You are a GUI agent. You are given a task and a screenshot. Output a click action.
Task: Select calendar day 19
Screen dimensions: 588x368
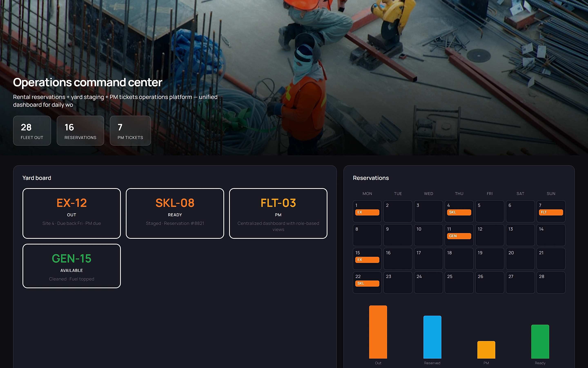coord(490,259)
